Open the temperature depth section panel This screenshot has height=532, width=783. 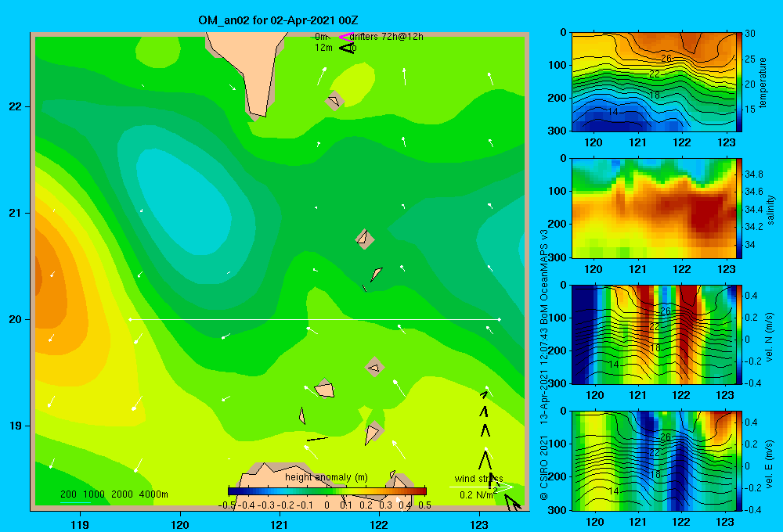coord(654,82)
